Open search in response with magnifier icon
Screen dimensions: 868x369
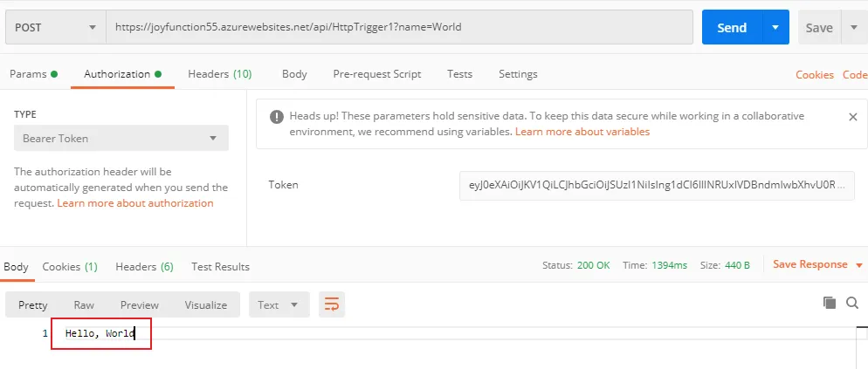point(852,303)
